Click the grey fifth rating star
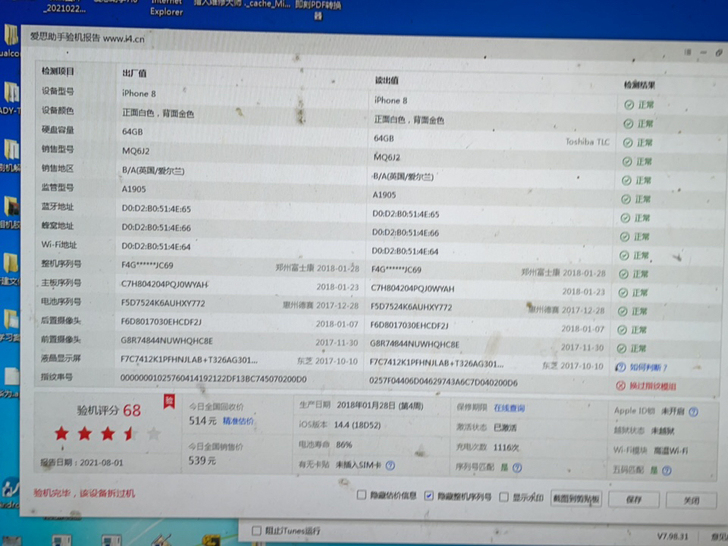Viewport: 728px width, 546px height. 154,434
